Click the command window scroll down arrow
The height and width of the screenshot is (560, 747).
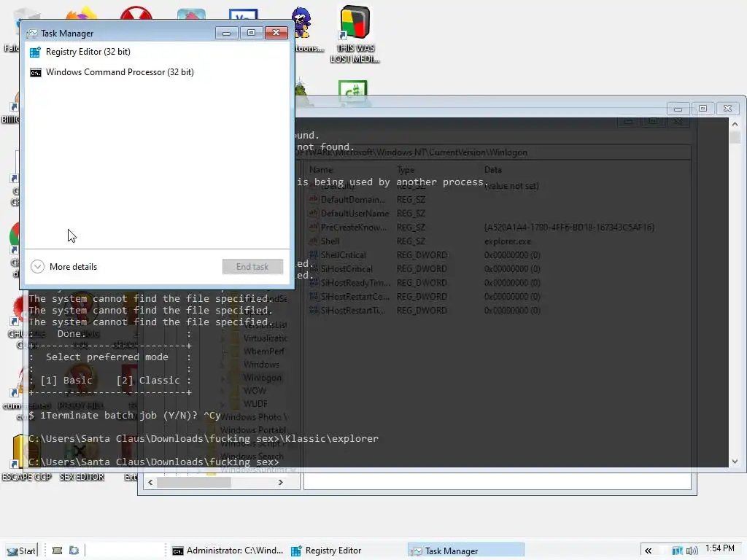pos(735,461)
